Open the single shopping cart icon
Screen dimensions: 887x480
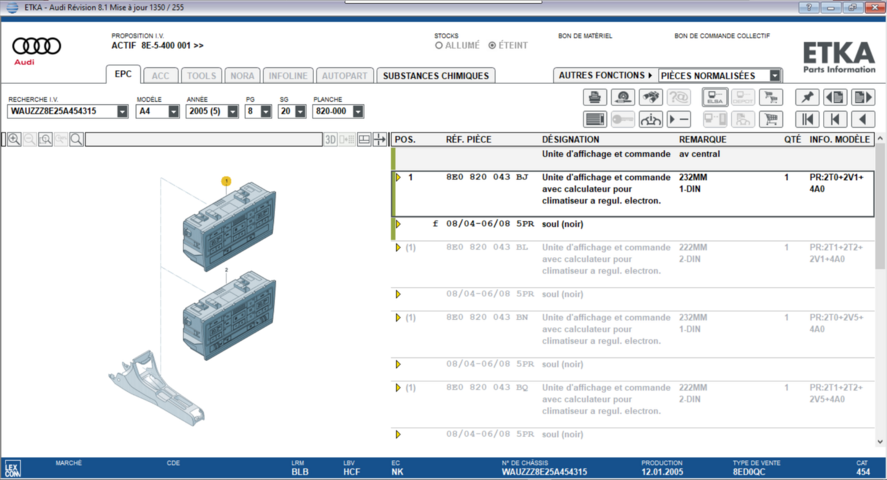tap(771, 119)
